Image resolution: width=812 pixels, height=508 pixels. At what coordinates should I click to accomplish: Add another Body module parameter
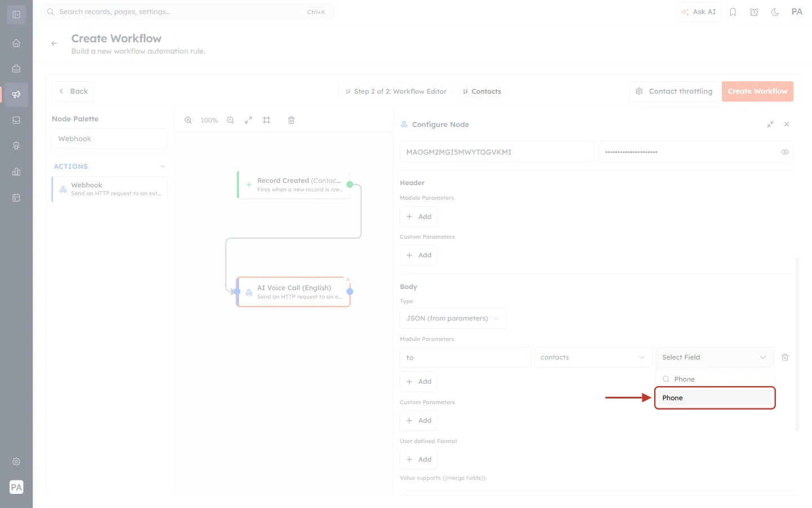click(x=418, y=382)
